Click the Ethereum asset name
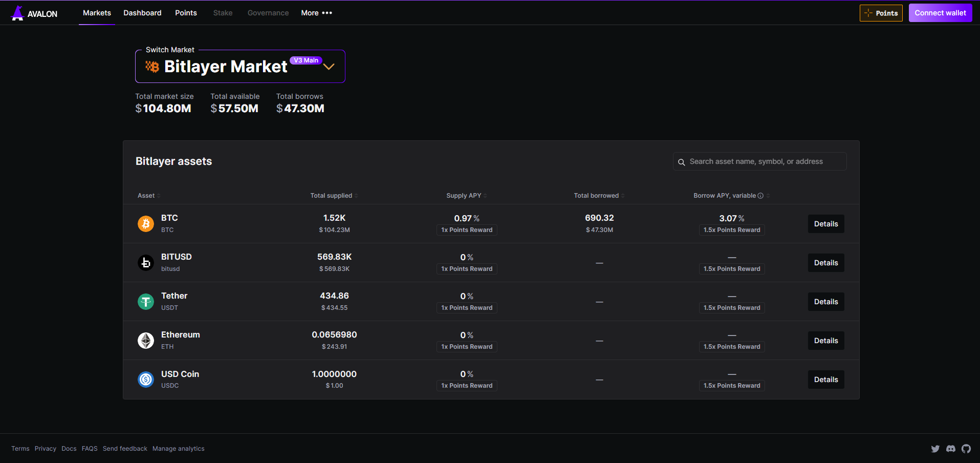980x463 pixels. [x=181, y=334]
